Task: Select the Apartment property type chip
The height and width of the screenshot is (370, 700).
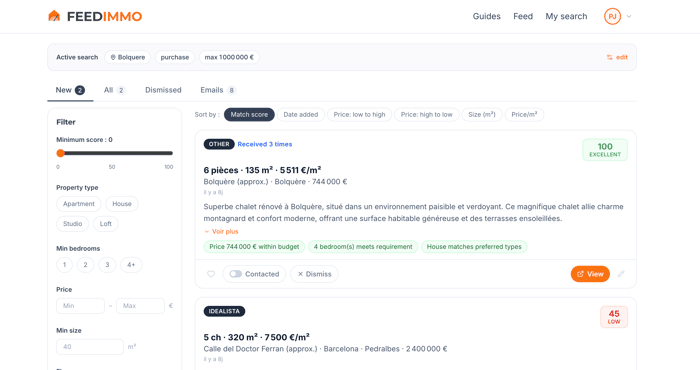Action: point(79,204)
